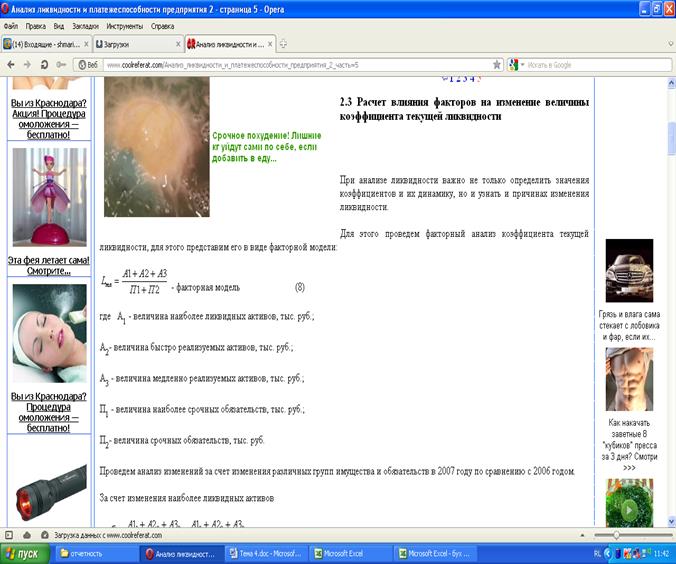Viewport: 676px width, 564px height.
Task: Click the factor model formula image
Action: point(135,282)
